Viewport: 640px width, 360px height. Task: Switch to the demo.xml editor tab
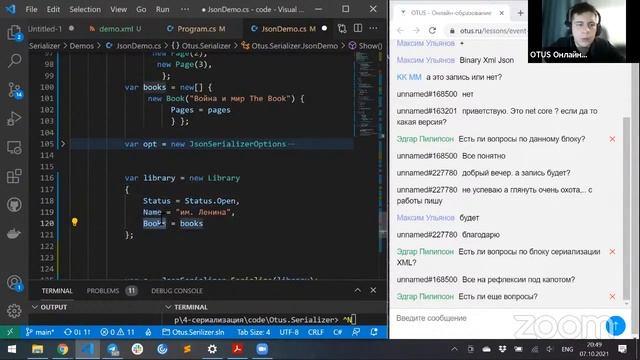115,29
